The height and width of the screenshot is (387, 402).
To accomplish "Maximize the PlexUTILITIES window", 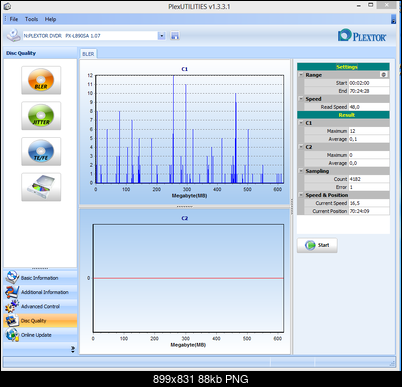I will (370, 5).
